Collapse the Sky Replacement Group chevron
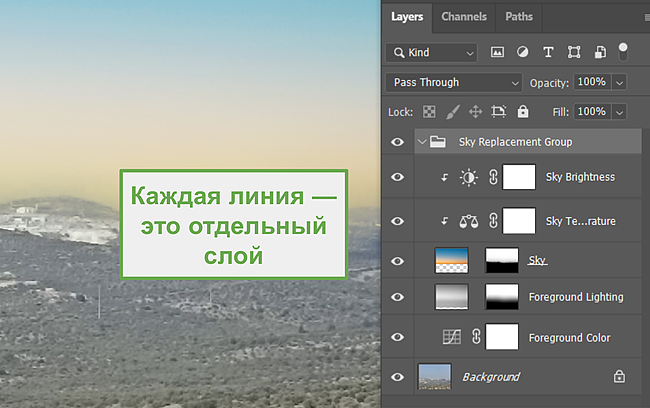Screen dimensions: 650x408 pos(422,142)
